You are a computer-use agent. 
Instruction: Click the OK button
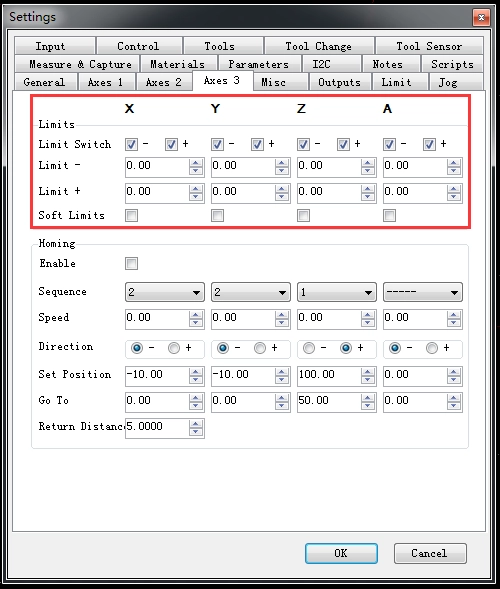(x=341, y=553)
